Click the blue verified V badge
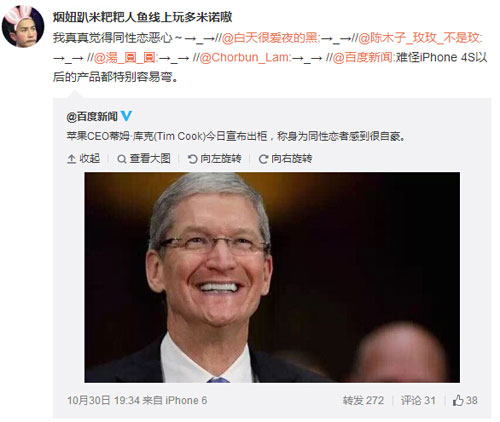Viewport: 500px width, 422px height. [x=126, y=116]
